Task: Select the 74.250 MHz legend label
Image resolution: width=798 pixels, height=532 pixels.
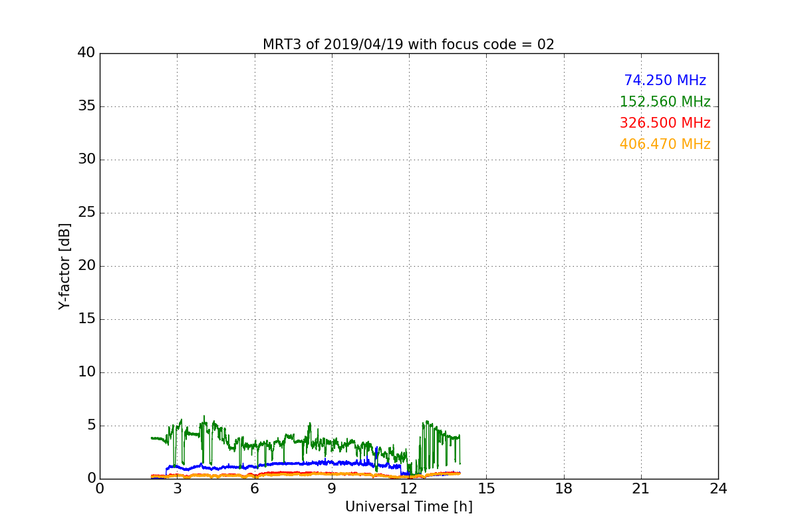Action: point(665,80)
